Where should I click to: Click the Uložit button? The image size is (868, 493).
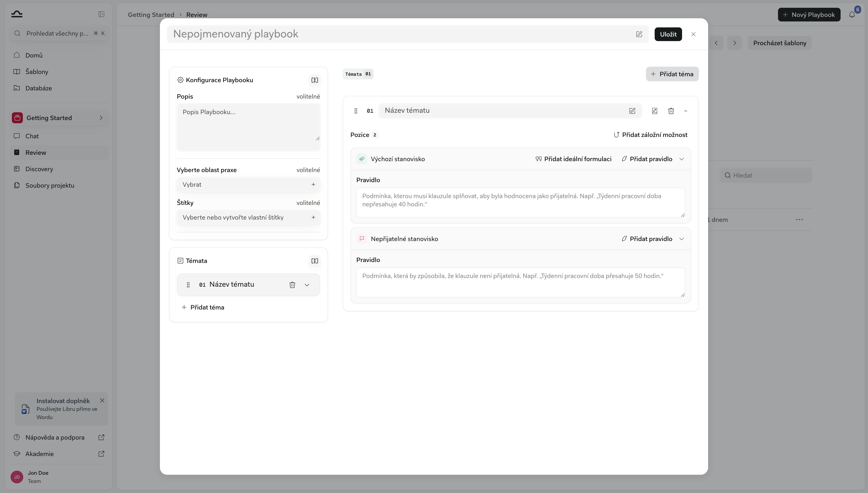tap(668, 34)
